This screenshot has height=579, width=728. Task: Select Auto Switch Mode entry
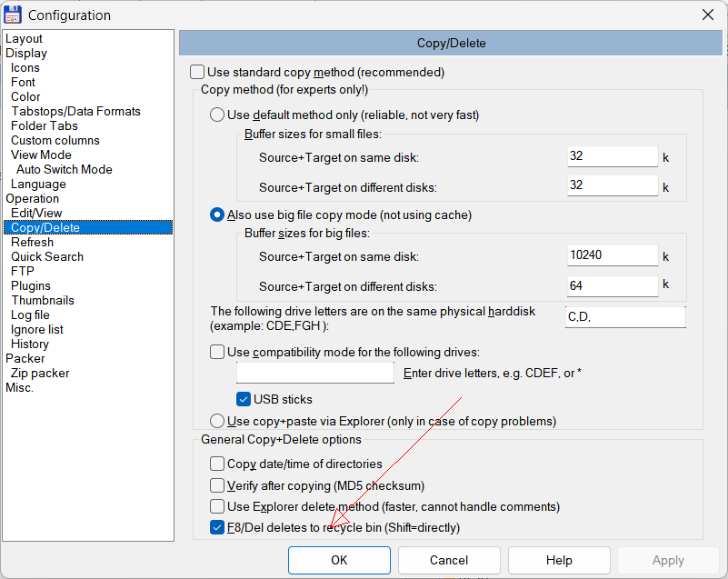click(x=64, y=169)
